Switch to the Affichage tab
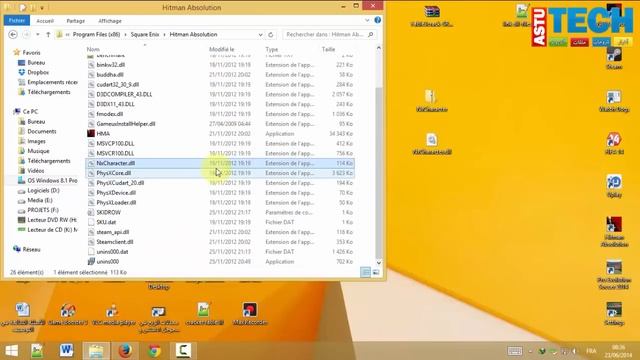 [x=110, y=21]
